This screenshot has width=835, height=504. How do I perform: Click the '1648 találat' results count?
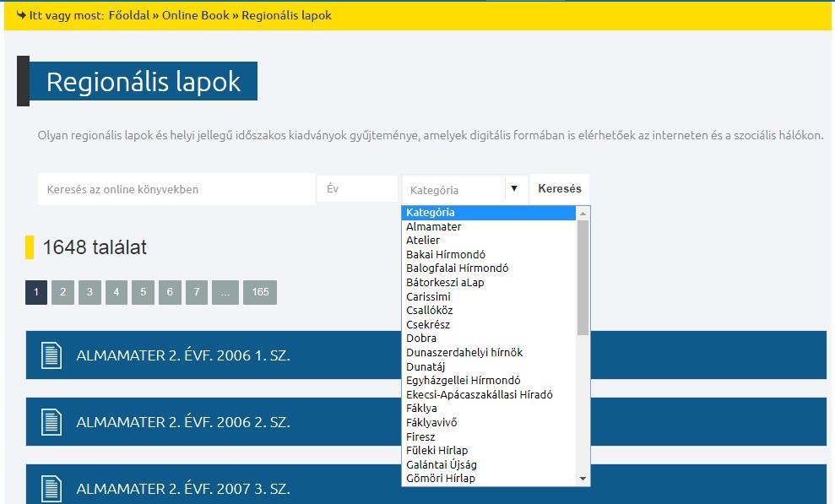click(95, 247)
